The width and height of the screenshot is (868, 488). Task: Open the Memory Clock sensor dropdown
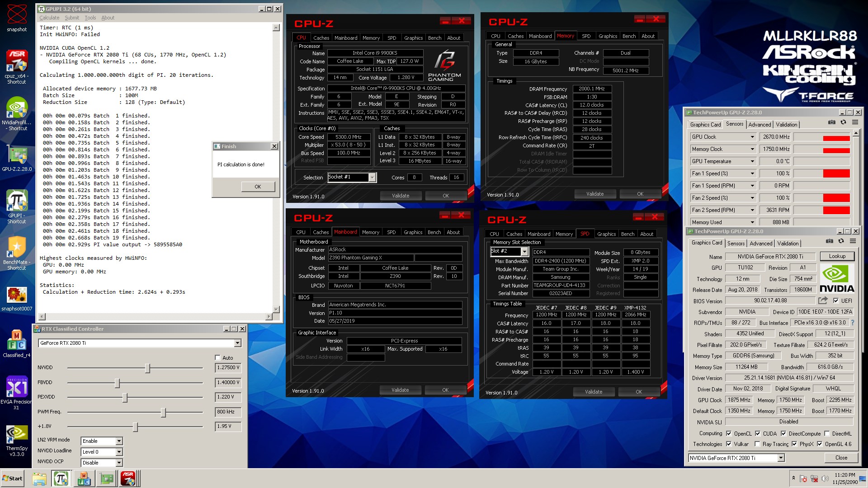pyautogui.click(x=752, y=149)
